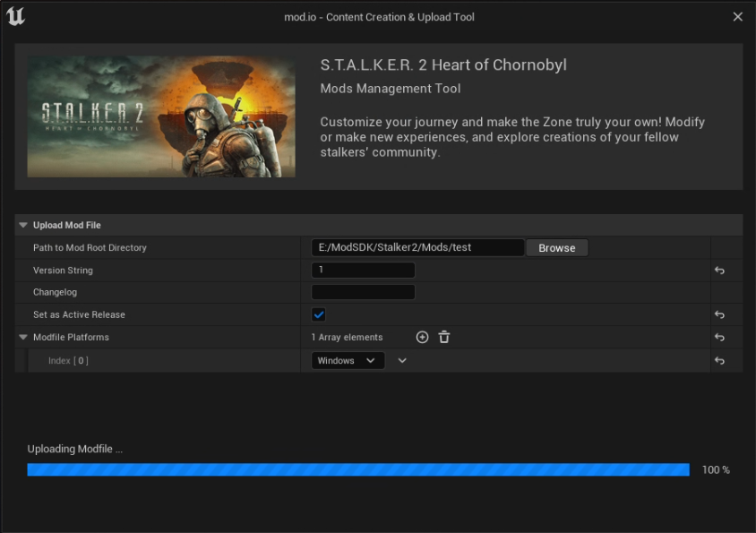Screen dimensions: 756x533
Task: Click the Unreal Engine logo icon
Action: coord(15,16)
